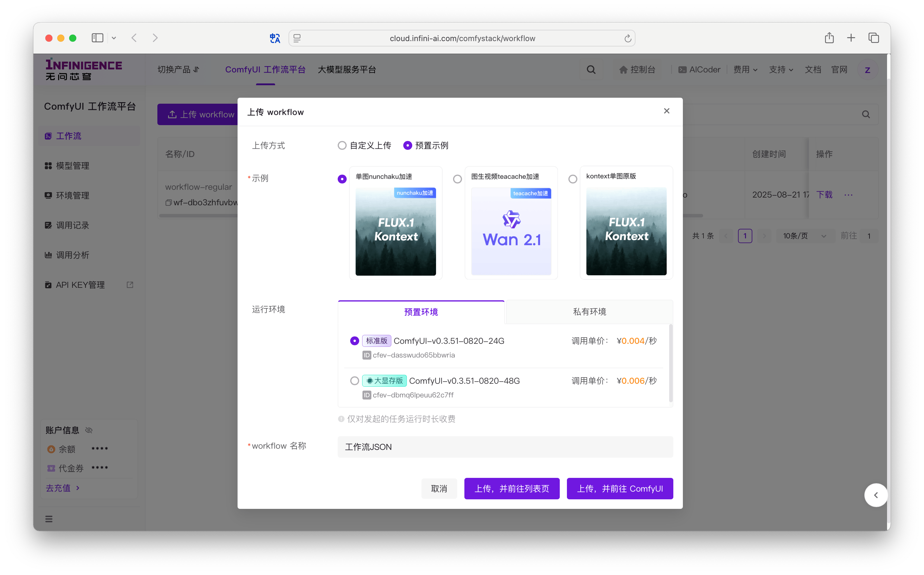
Task: Click the environment list vertical scrollbar
Action: (670, 363)
